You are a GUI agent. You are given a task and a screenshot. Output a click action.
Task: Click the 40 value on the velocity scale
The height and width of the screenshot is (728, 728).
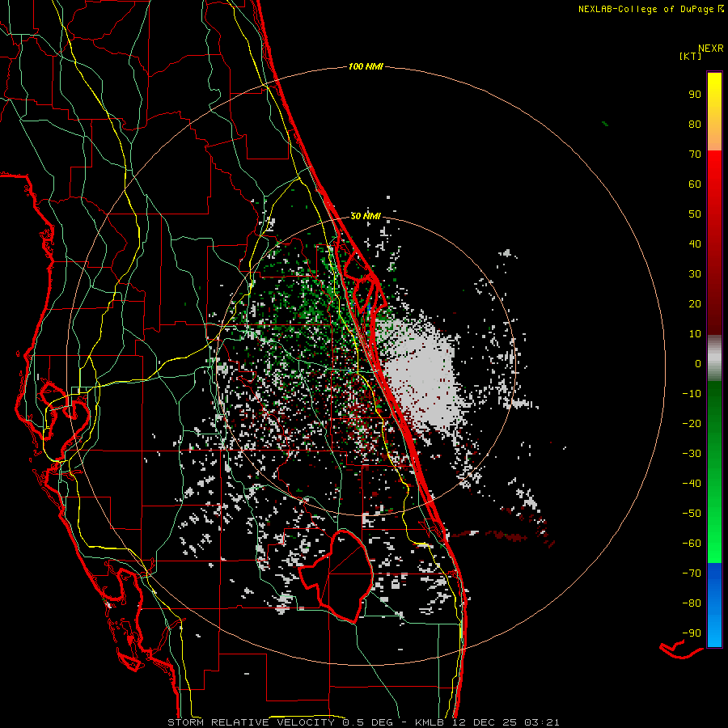coord(695,244)
